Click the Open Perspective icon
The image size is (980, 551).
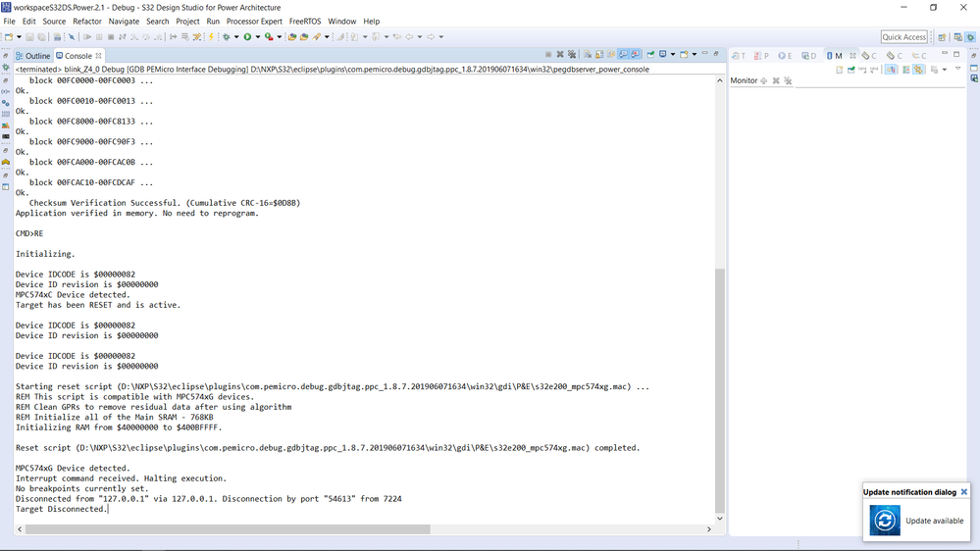point(942,37)
